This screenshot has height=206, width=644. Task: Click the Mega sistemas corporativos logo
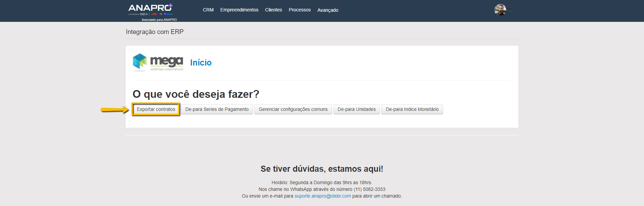158,63
